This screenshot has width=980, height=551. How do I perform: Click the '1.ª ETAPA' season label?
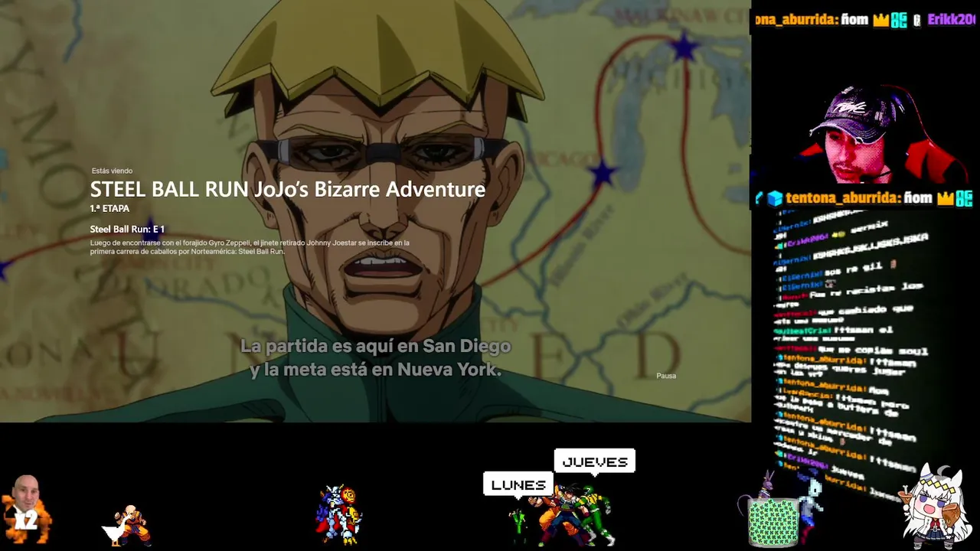coord(109,208)
